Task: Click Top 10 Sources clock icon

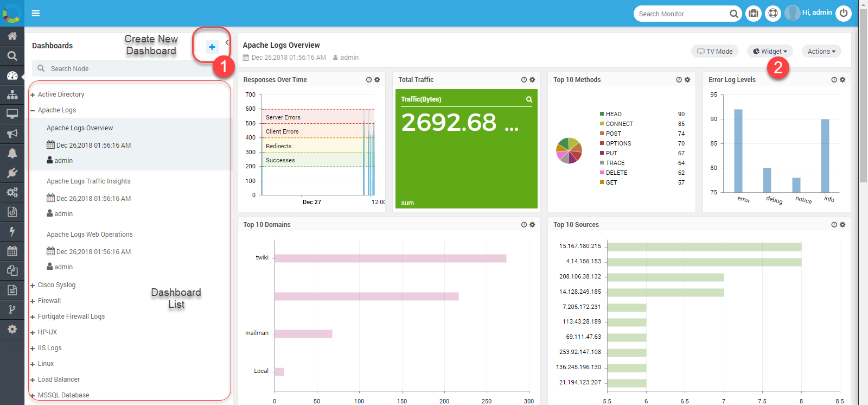Action: 834,225
